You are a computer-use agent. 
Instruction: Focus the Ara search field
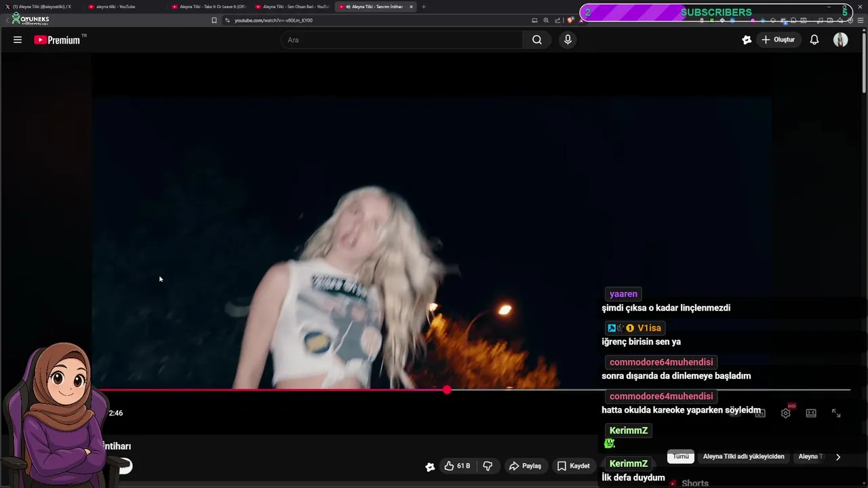[401, 40]
